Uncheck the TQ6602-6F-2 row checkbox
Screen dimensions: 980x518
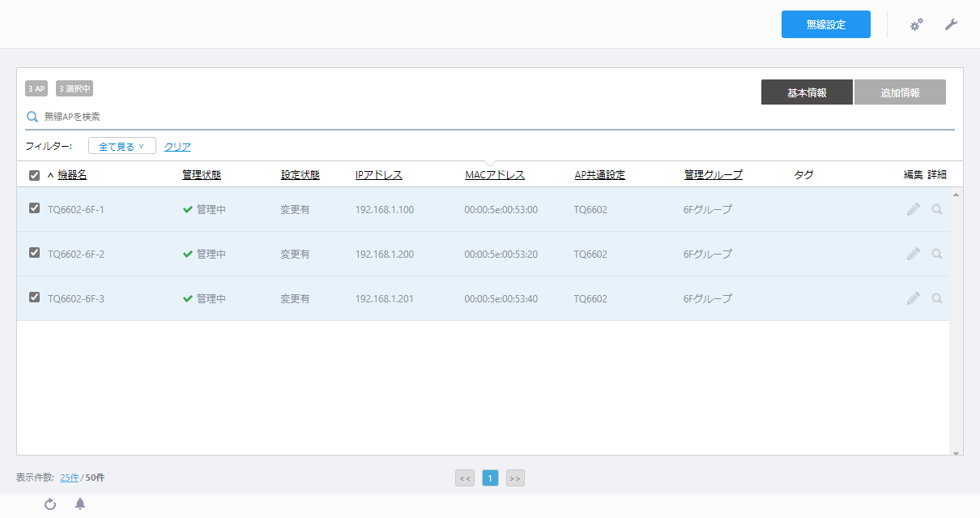pyautogui.click(x=34, y=253)
